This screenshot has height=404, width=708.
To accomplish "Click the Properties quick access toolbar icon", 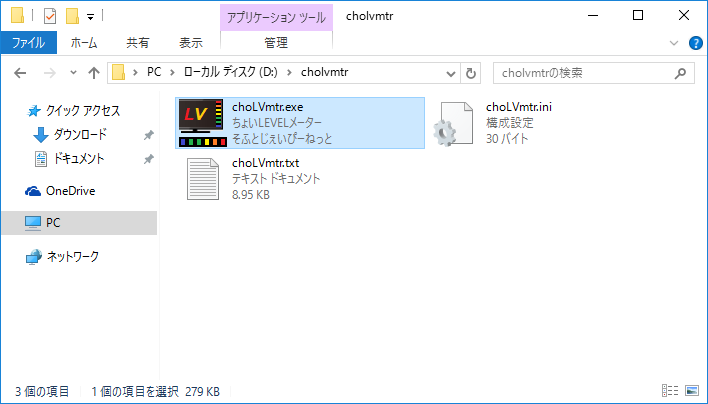I will click(x=50, y=16).
